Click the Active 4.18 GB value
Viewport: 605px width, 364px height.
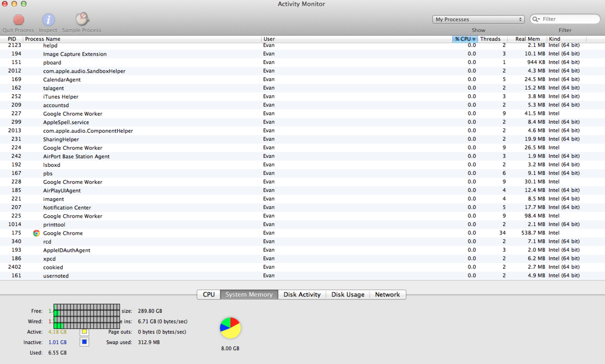tap(57, 332)
